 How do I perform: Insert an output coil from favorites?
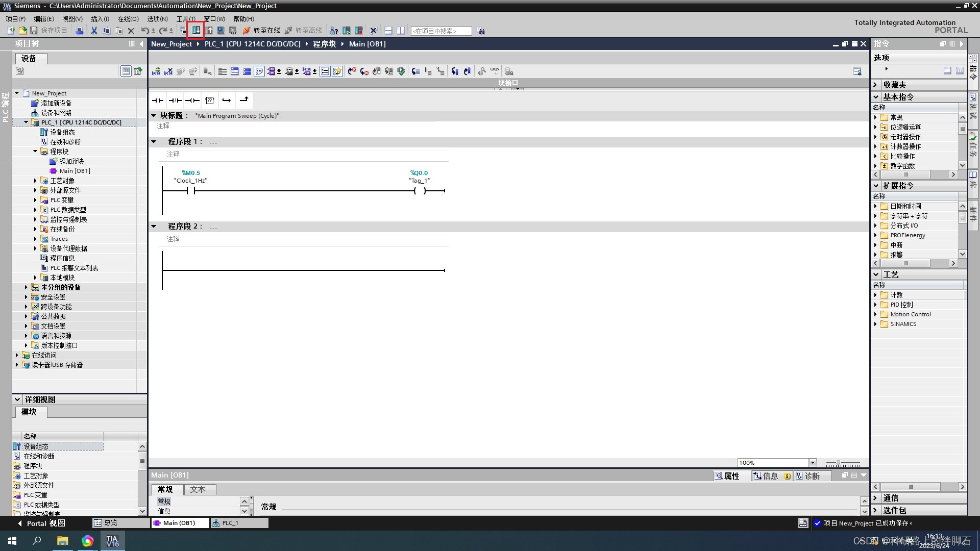pyautogui.click(x=192, y=101)
